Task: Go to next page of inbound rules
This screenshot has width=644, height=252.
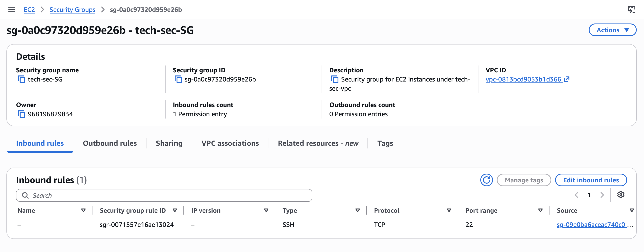Action: click(x=602, y=195)
